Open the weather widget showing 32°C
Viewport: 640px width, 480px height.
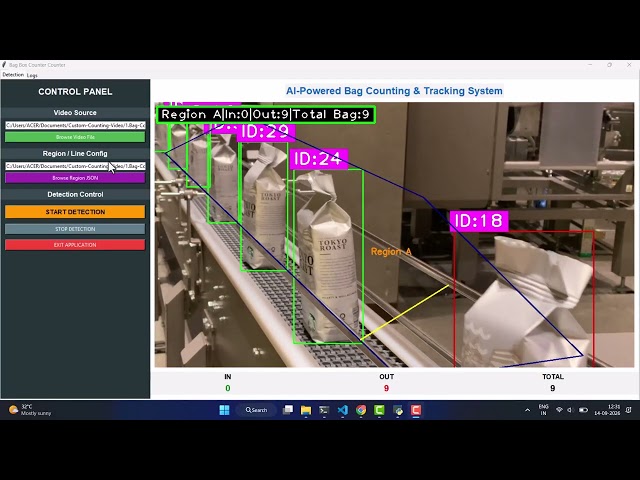[30, 410]
